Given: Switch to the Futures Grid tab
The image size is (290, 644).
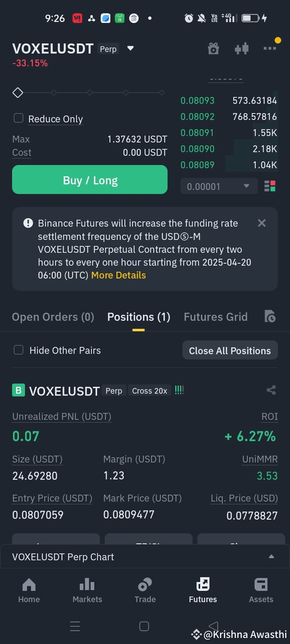Looking at the screenshot, I should (215, 317).
